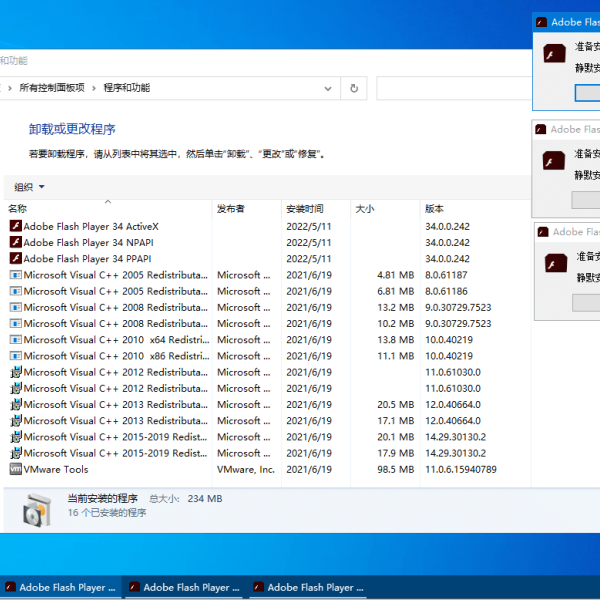Select the Adobe Flash Player 34 NPAPI entry
600x600 pixels.
[x=88, y=243]
